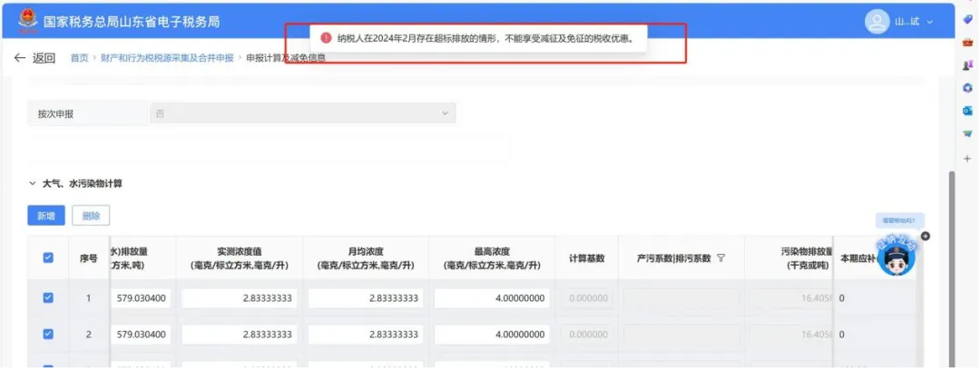Click row 1 污染物排放量 field 16.405

(x=792, y=298)
